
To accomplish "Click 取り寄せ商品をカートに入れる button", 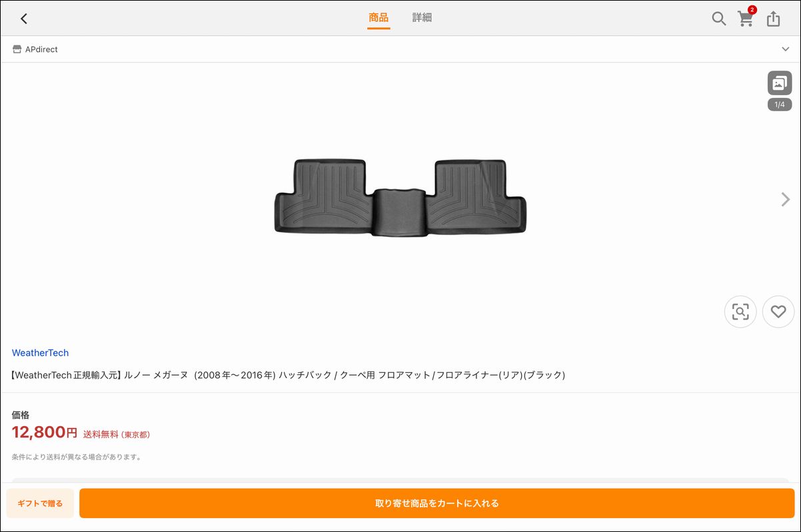I will [x=437, y=503].
